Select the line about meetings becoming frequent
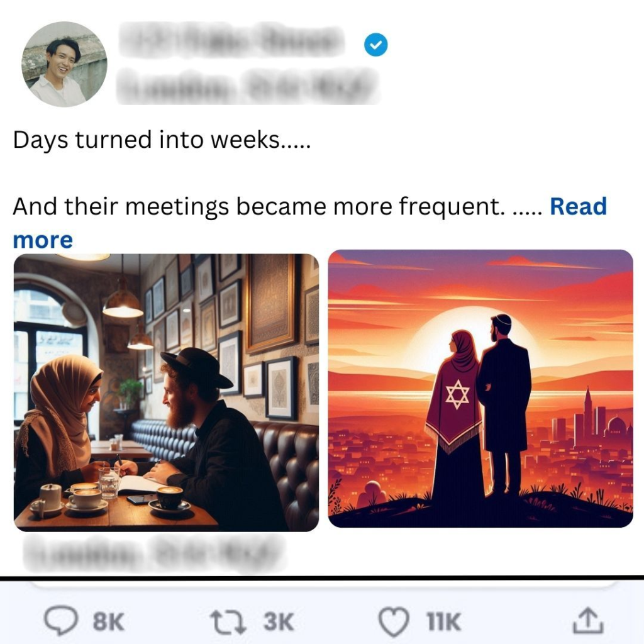The height and width of the screenshot is (644, 644). tap(259, 206)
